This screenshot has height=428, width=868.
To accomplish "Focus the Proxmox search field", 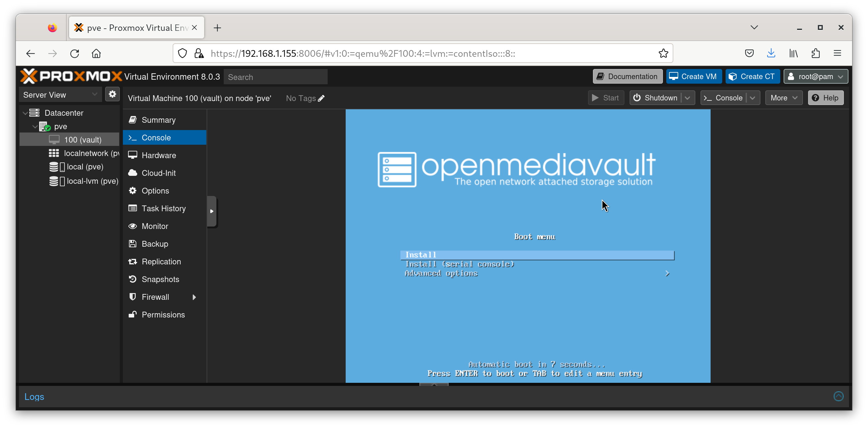I will click(x=275, y=77).
